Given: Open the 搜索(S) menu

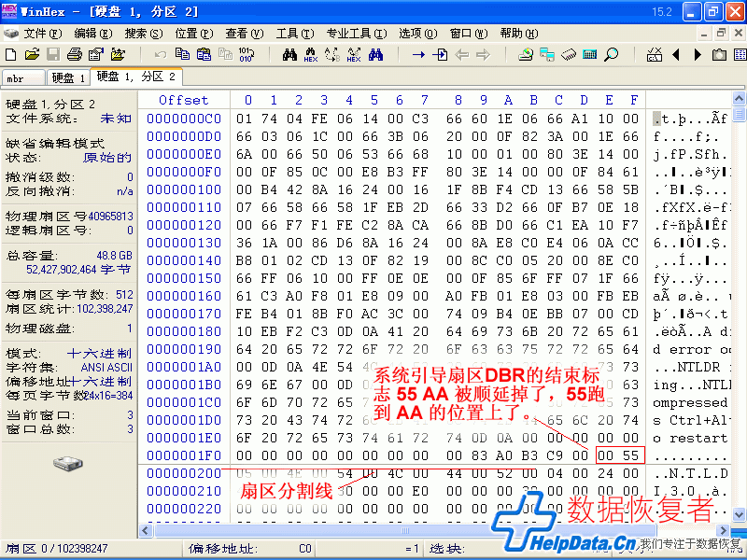Looking at the screenshot, I should point(144,34).
